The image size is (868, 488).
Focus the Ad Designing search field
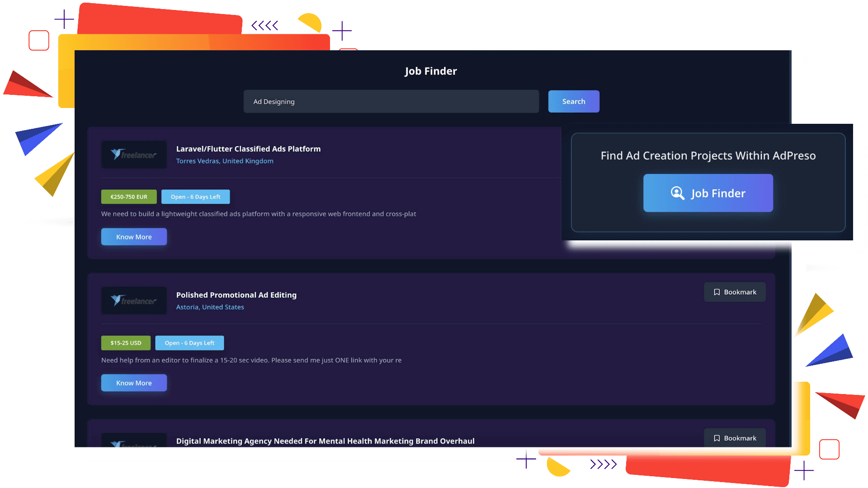click(391, 102)
